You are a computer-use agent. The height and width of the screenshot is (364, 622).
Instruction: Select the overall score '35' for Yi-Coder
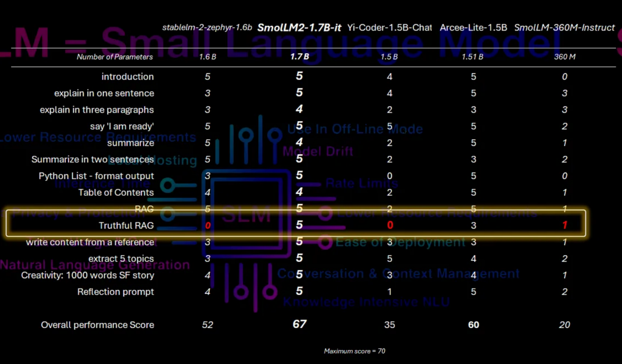(389, 325)
